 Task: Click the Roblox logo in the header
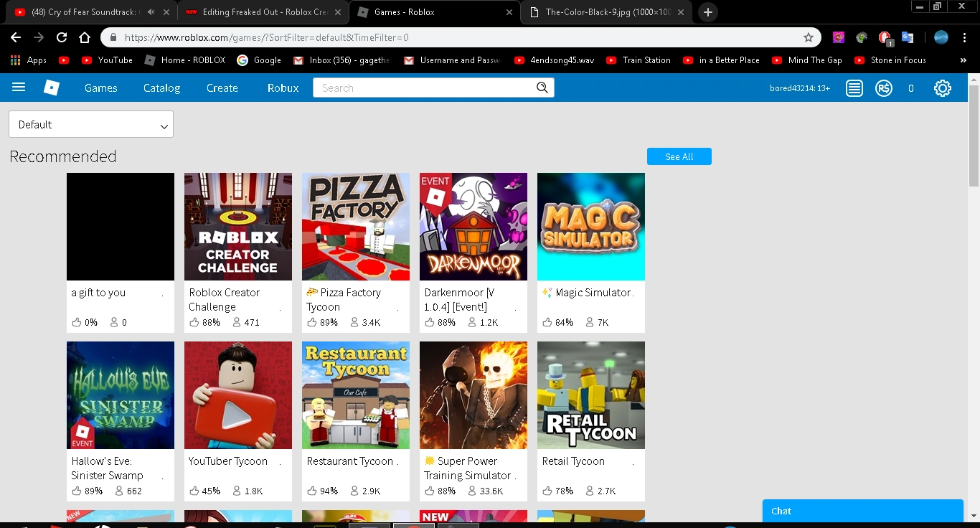coord(52,88)
